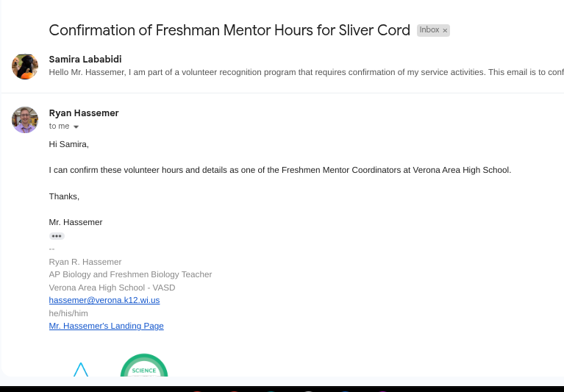Remove the Inbox label using its X
Screen dimensions: 564x392
[x=445, y=30]
